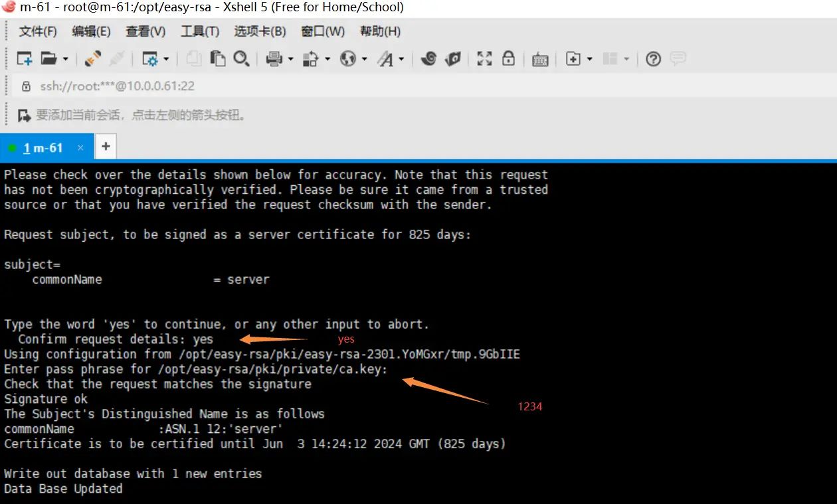Toggle full screen mode
The image size is (837, 504).
tap(484, 59)
